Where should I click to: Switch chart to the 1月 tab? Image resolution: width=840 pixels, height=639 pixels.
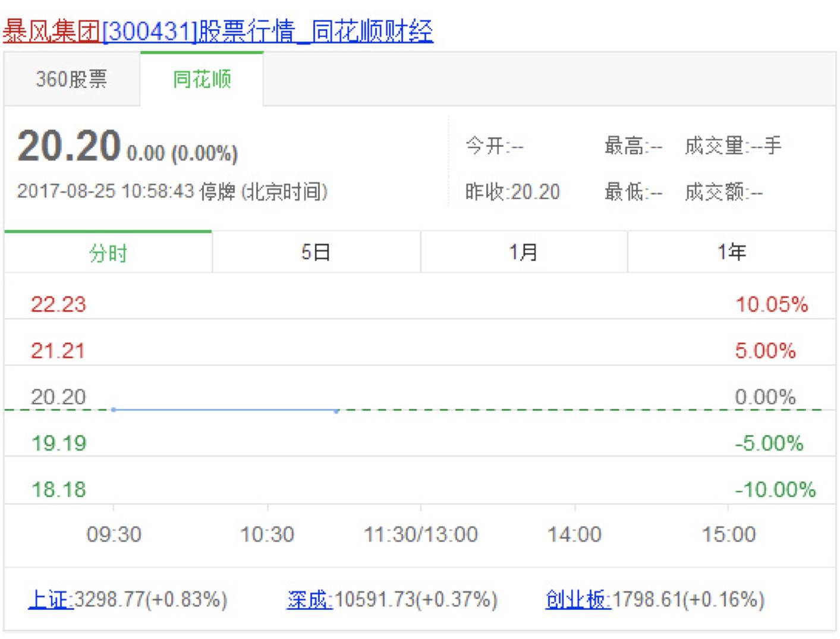pyautogui.click(x=524, y=253)
